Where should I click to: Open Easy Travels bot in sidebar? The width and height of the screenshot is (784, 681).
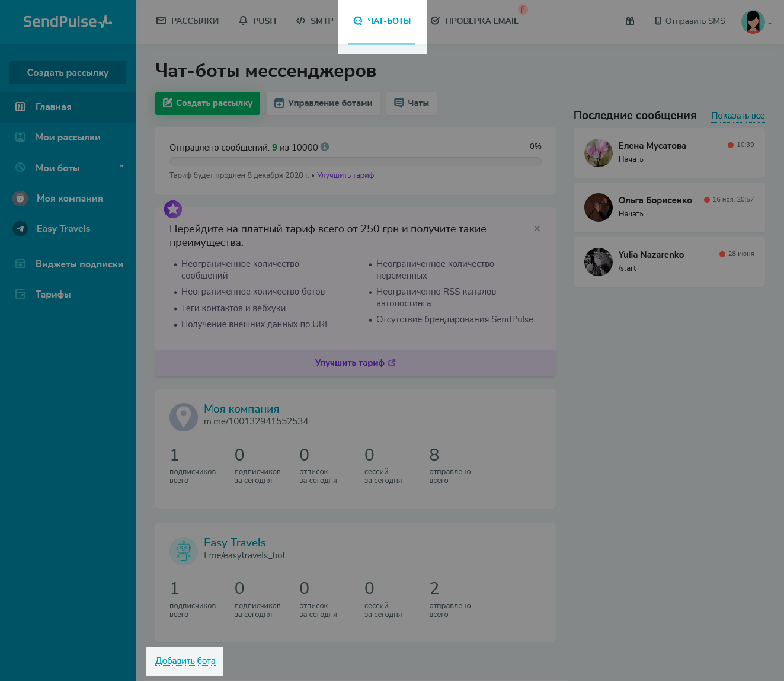coord(68,229)
